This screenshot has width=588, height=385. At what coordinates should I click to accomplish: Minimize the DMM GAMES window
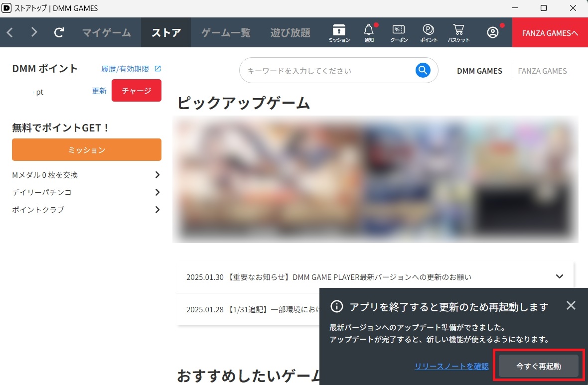point(515,8)
